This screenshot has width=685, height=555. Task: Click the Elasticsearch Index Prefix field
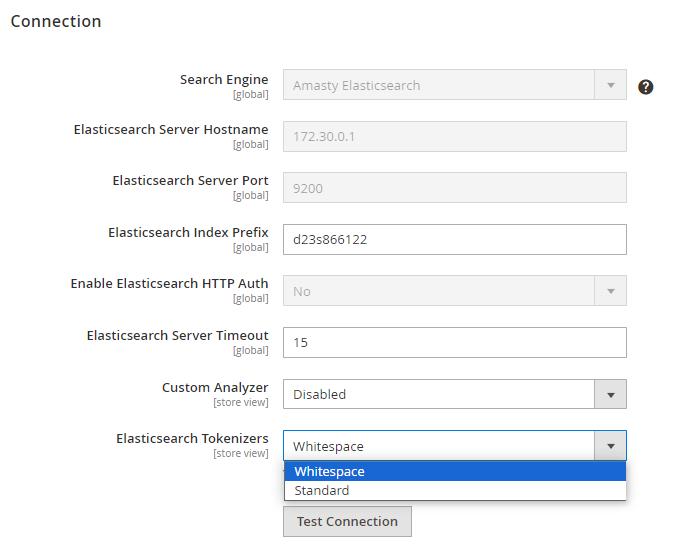pos(455,239)
